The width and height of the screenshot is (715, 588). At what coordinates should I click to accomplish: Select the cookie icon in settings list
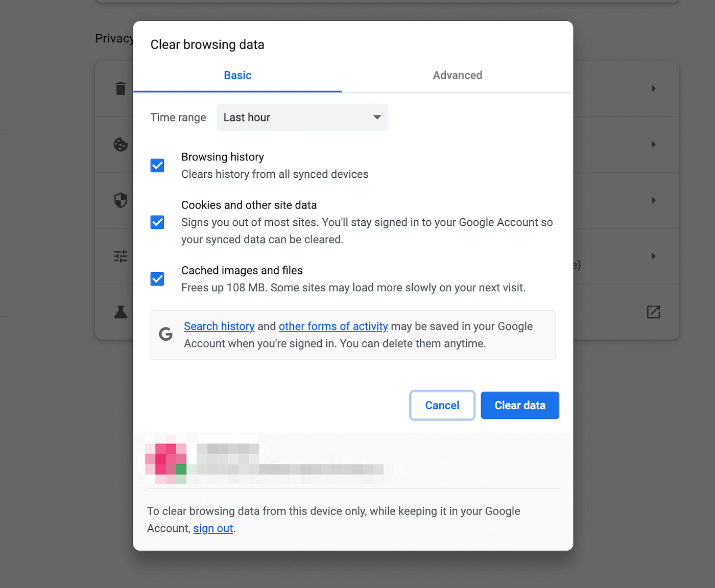121,144
